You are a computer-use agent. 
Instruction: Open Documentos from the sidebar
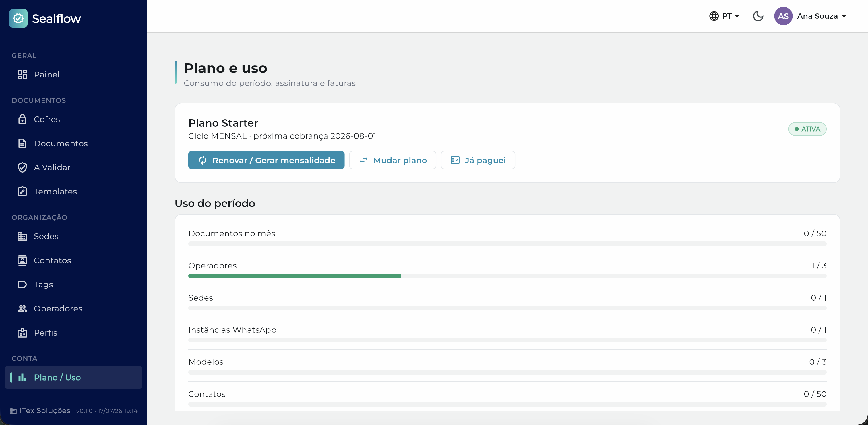pyautogui.click(x=73, y=143)
